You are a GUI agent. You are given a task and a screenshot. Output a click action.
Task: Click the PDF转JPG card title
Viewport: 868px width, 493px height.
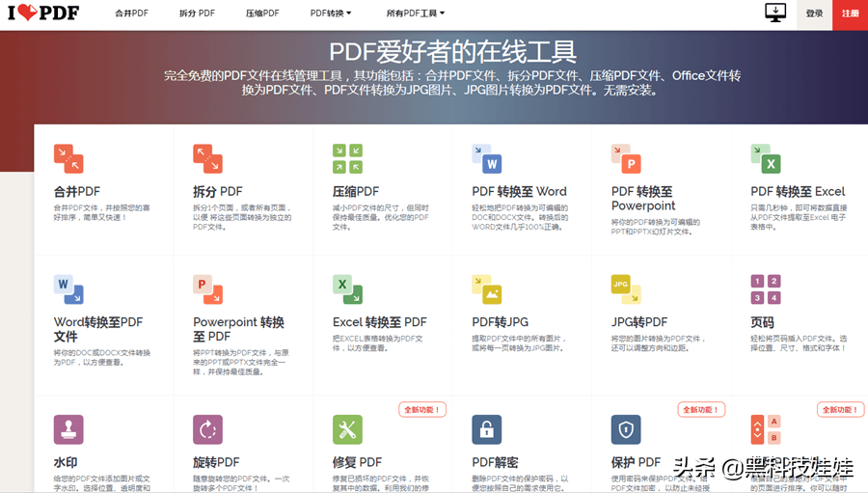(500, 322)
